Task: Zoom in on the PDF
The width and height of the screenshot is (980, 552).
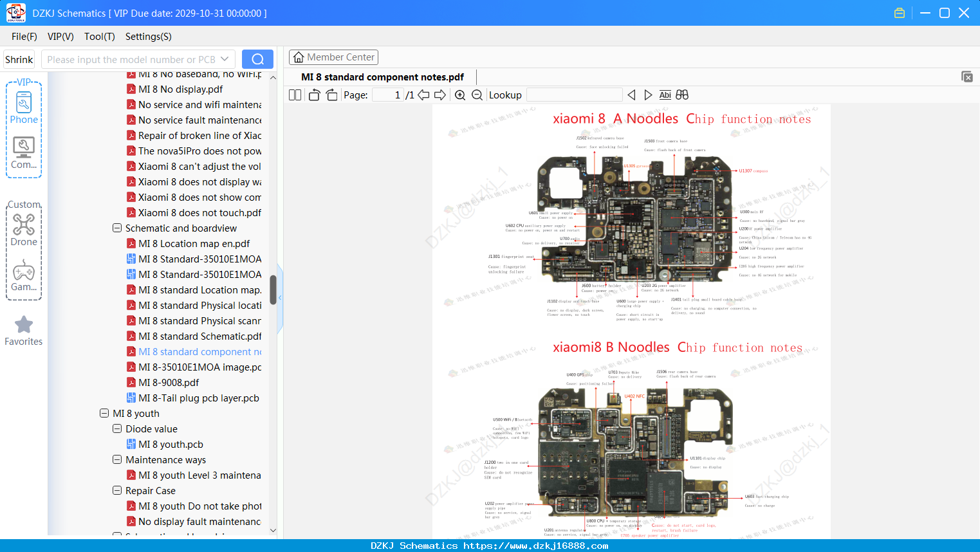Action: click(460, 95)
